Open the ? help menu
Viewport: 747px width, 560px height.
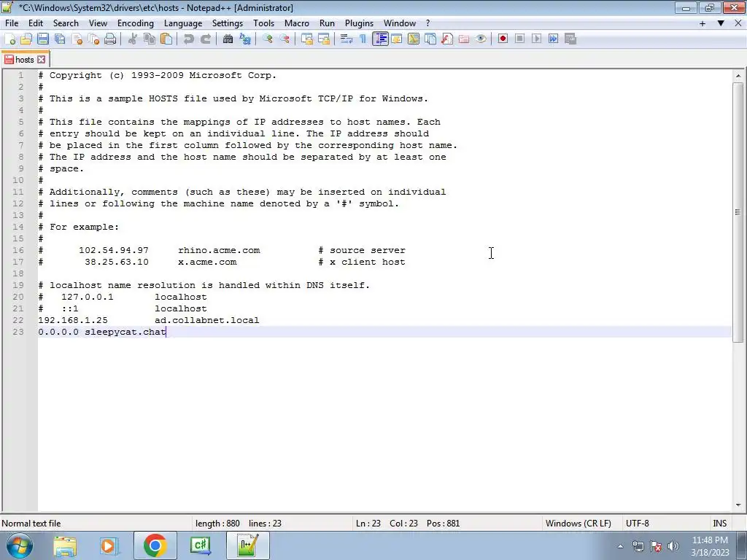(x=427, y=23)
